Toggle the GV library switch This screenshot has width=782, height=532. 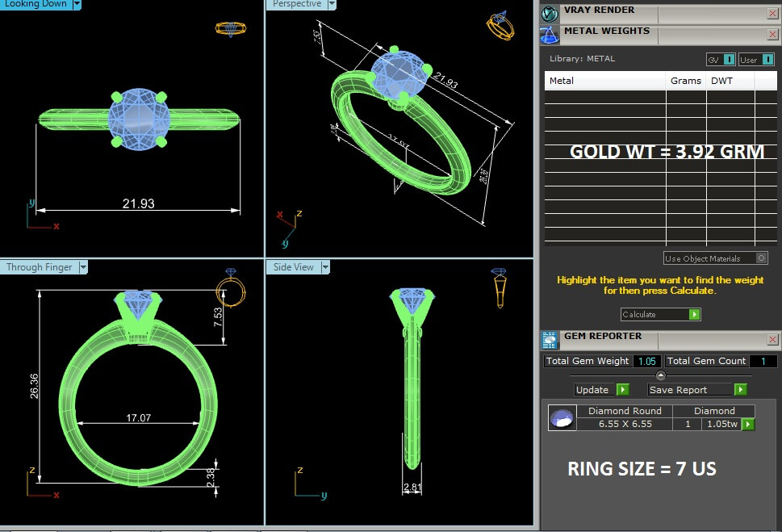coord(721,60)
